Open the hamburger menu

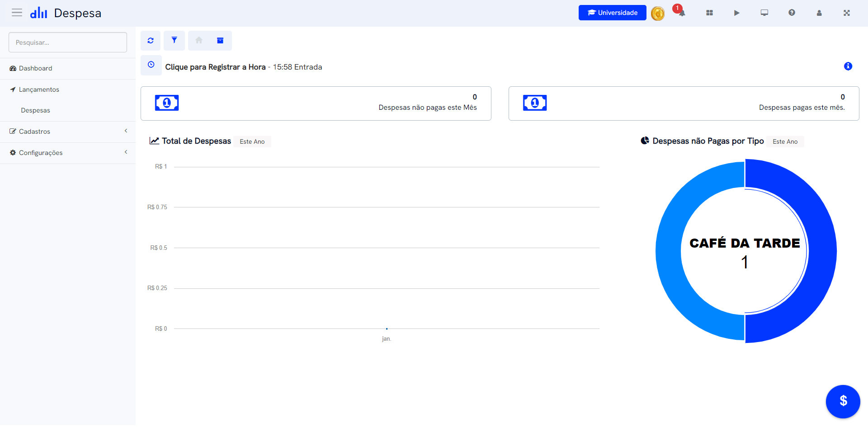click(17, 13)
